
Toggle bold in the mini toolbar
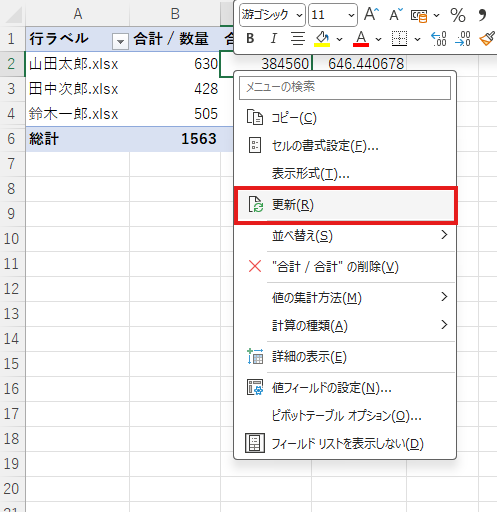250,39
